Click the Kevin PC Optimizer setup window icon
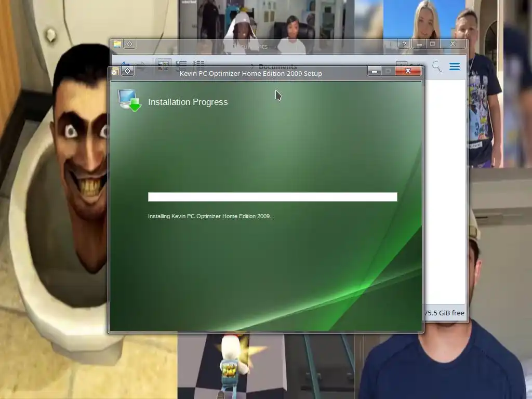The width and height of the screenshot is (532, 399). pyautogui.click(x=115, y=71)
